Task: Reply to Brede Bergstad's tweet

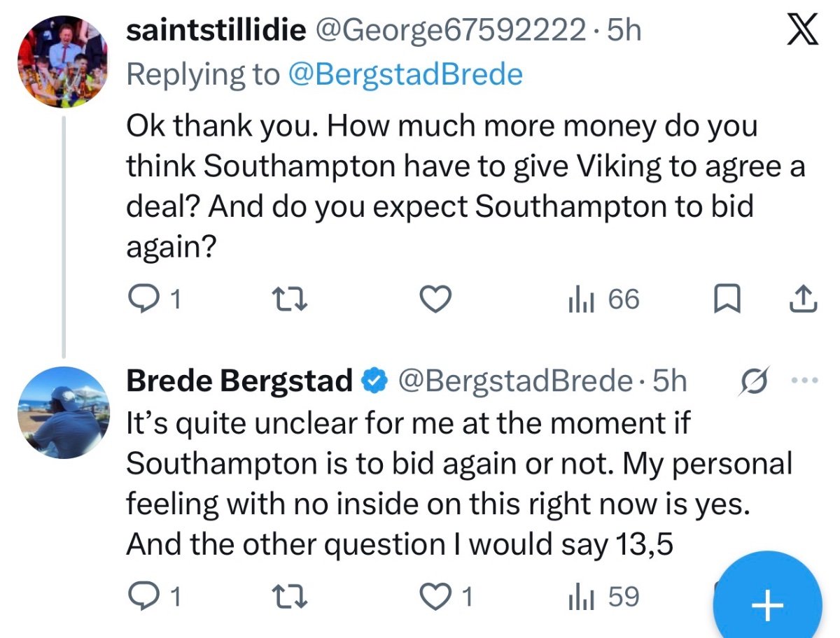Action: [x=157, y=597]
